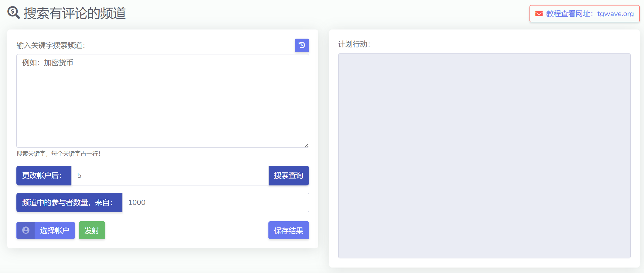
Task: Click the green 发射 launch button
Action: pyautogui.click(x=92, y=230)
